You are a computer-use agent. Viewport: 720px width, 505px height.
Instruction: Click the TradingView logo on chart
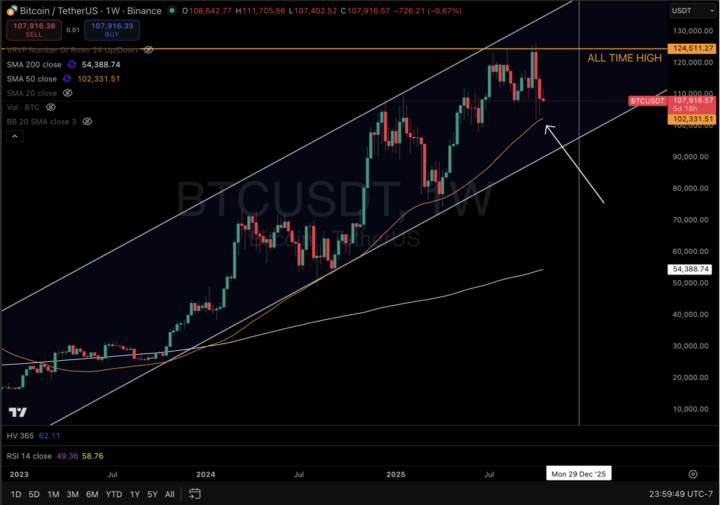pyautogui.click(x=18, y=412)
